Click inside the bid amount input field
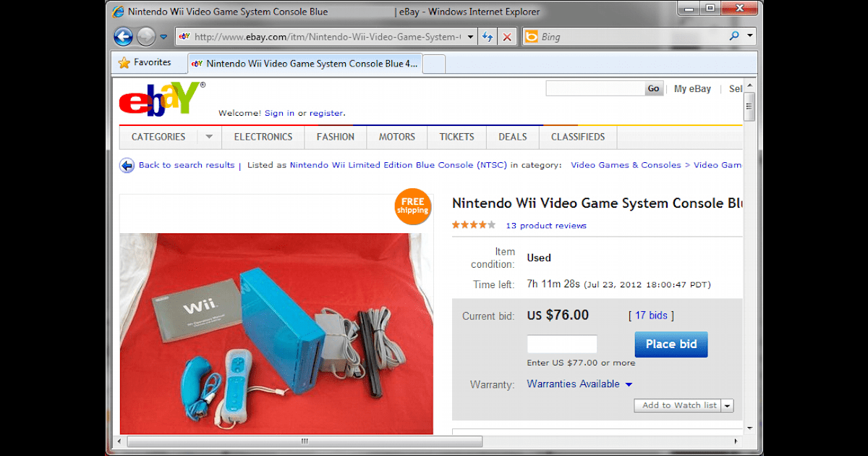This screenshot has height=456, width=868. tap(562, 344)
